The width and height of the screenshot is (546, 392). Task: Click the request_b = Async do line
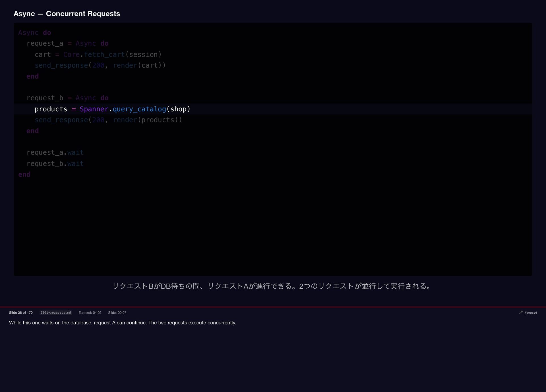(x=67, y=98)
